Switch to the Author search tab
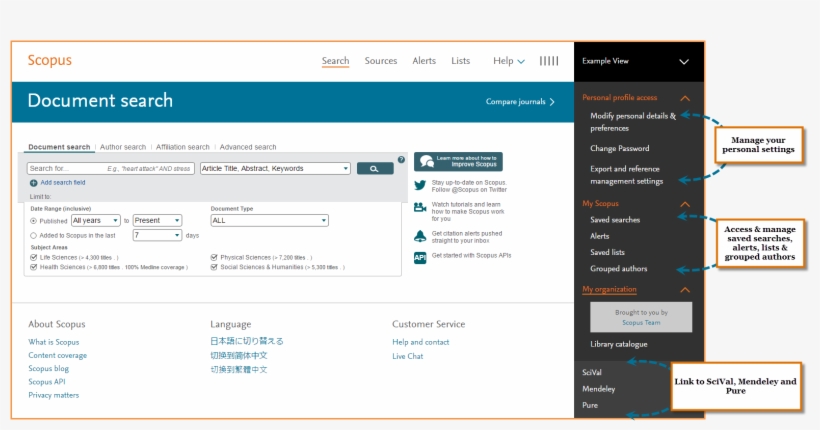This screenshot has height=430, width=820. pyautogui.click(x=123, y=147)
